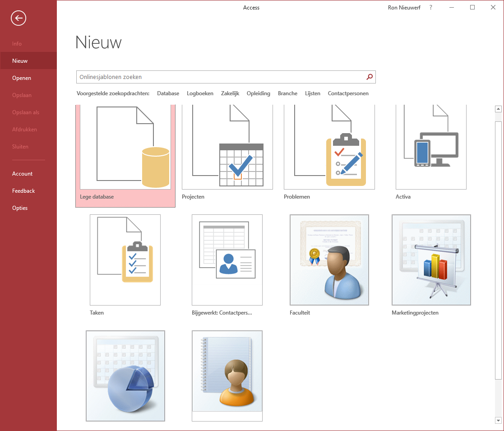
Task: Select the Taken template
Action: pyautogui.click(x=125, y=265)
